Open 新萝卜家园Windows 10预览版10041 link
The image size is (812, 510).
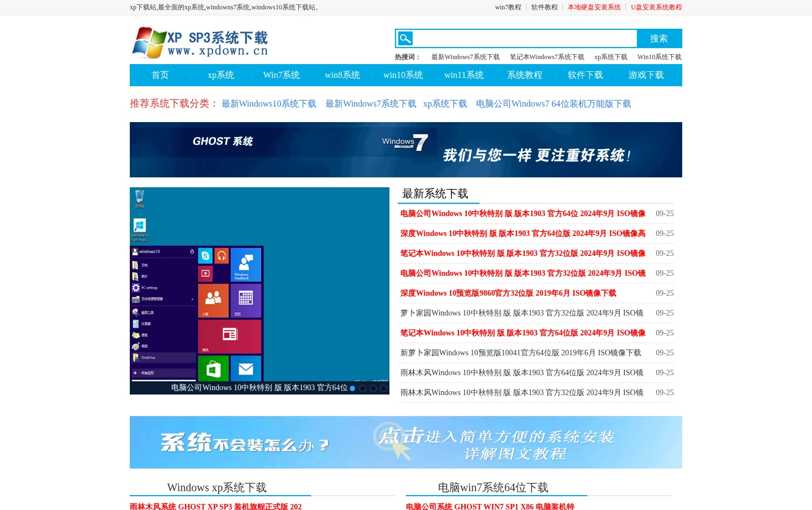(521, 353)
